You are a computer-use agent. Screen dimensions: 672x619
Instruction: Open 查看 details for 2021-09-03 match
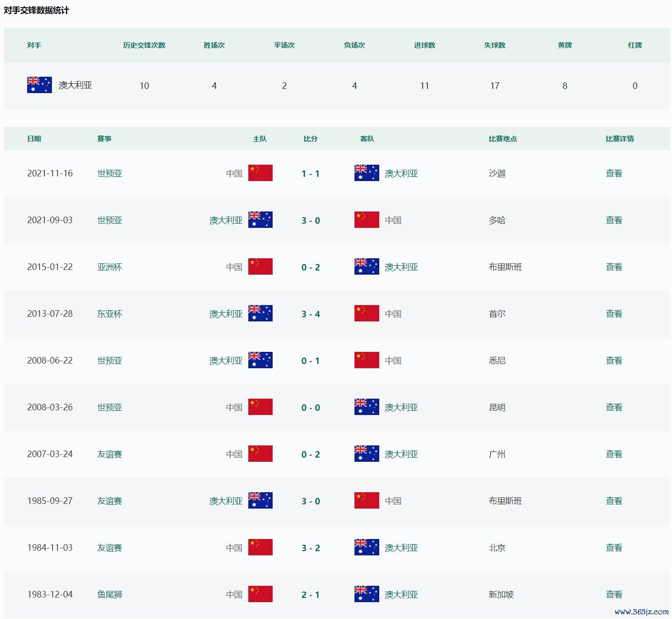coord(614,220)
